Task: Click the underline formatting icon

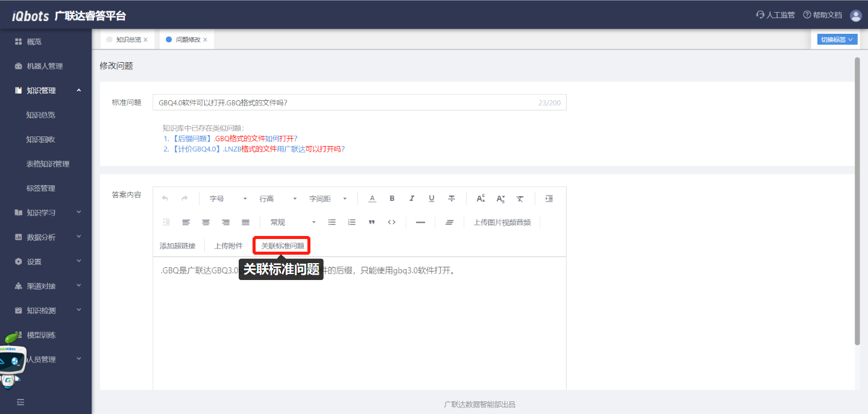Action: [432, 199]
